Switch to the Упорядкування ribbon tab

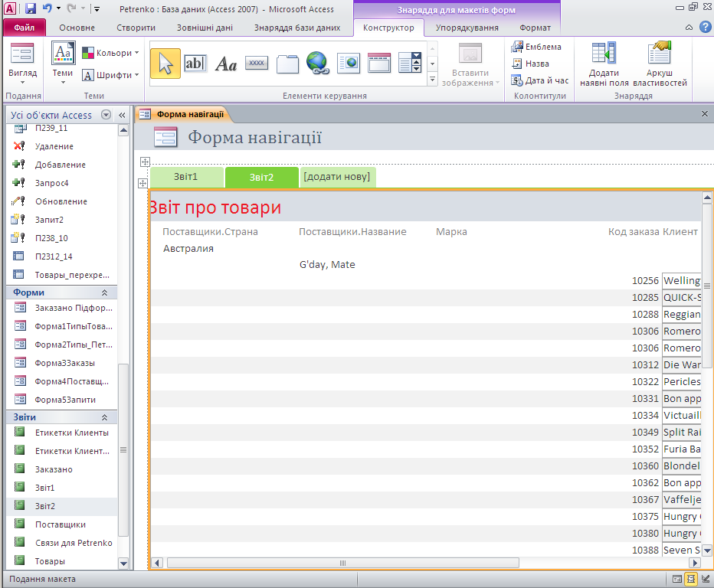[467, 28]
